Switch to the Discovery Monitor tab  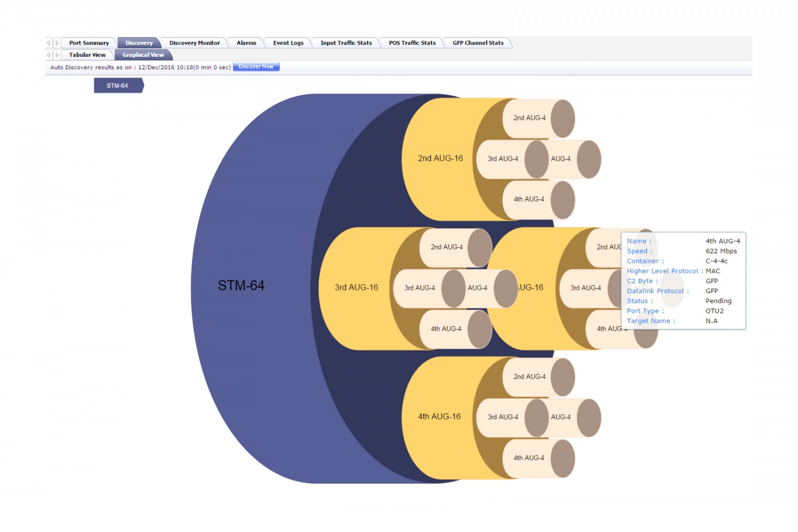pyautogui.click(x=195, y=43)
